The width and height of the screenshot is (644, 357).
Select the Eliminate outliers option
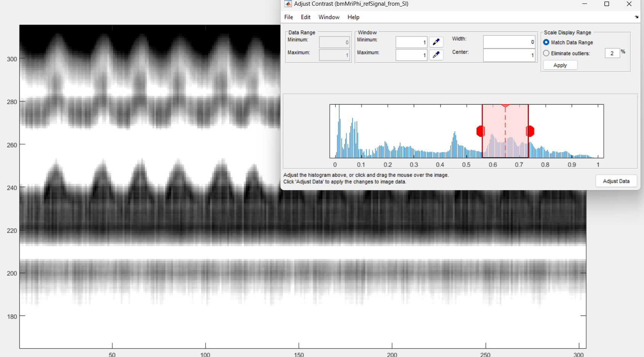[546, 53]
